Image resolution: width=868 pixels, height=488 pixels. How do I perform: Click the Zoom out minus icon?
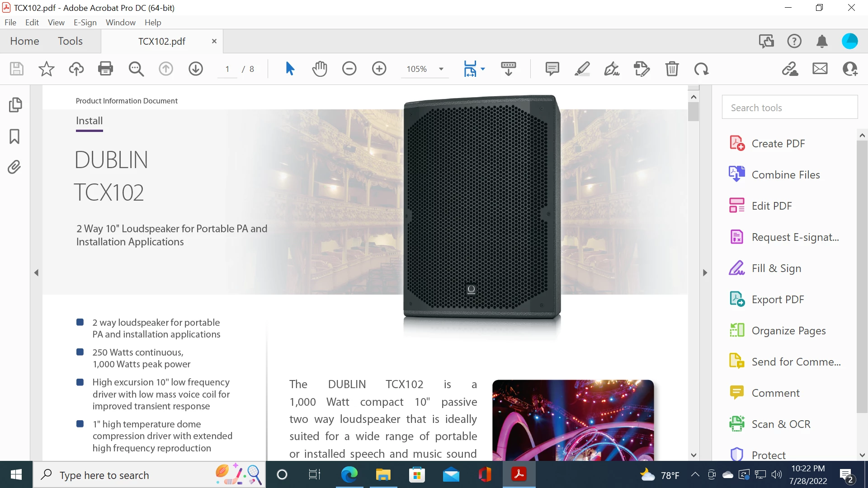pyautogui.click(x=349, y=69)
